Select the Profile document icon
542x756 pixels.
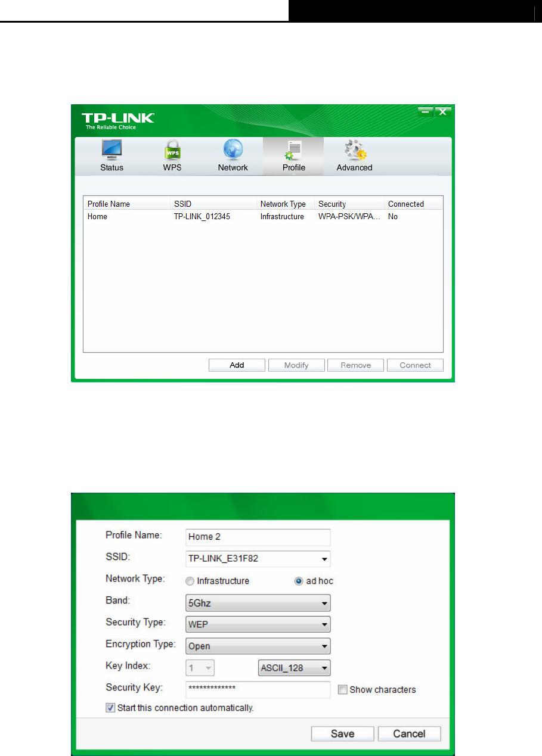(293, 151)
